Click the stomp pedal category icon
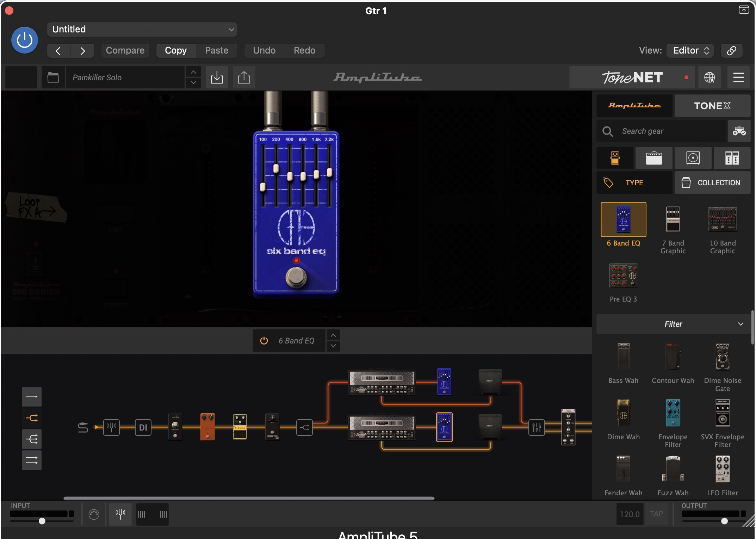 (615, 158)
